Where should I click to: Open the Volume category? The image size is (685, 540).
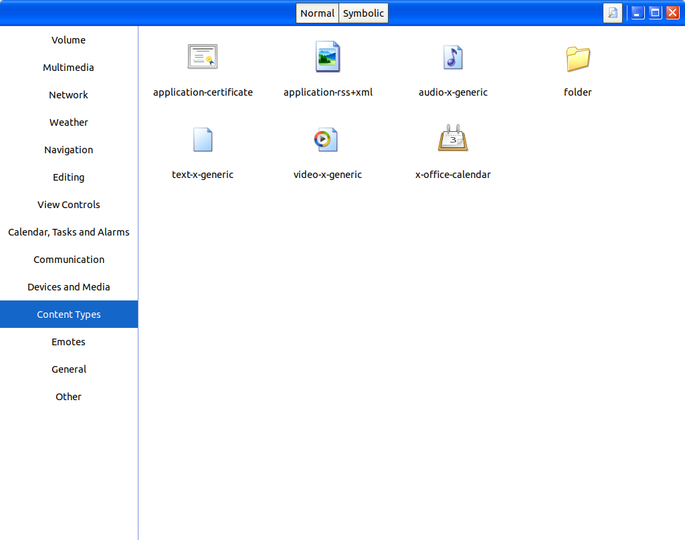(69, 40)
